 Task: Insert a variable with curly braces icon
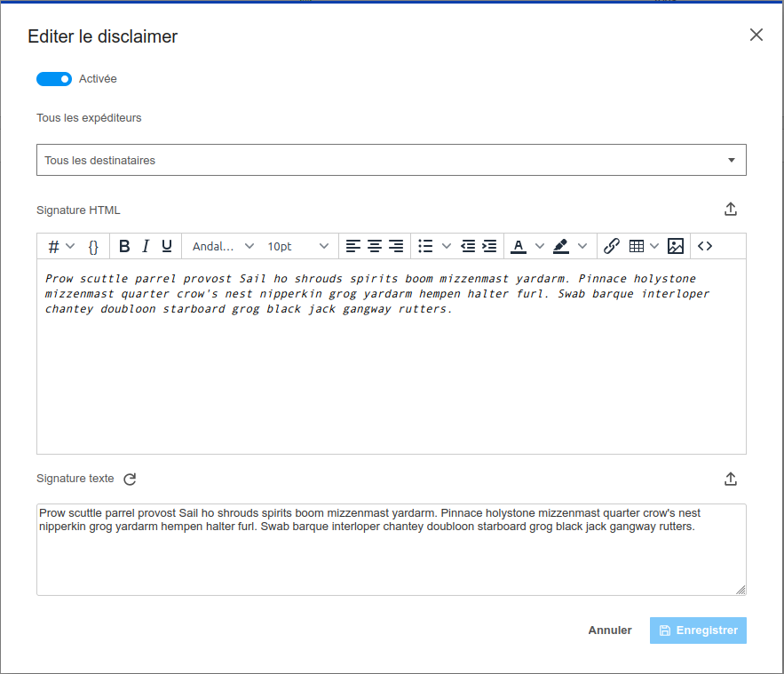pos(93,246)
